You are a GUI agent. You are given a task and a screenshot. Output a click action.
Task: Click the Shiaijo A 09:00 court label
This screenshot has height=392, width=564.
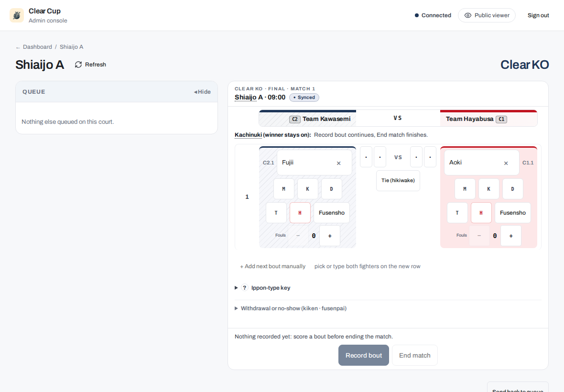point(260,98)
